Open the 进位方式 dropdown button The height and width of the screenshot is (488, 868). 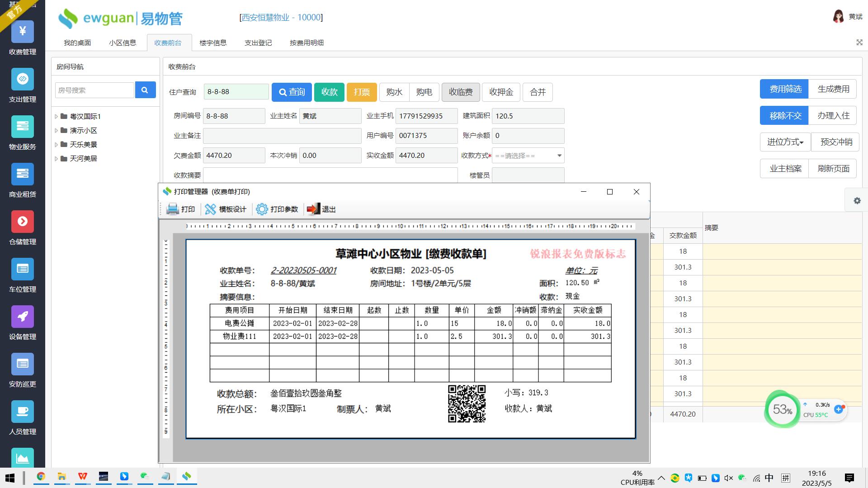point(785,142)
